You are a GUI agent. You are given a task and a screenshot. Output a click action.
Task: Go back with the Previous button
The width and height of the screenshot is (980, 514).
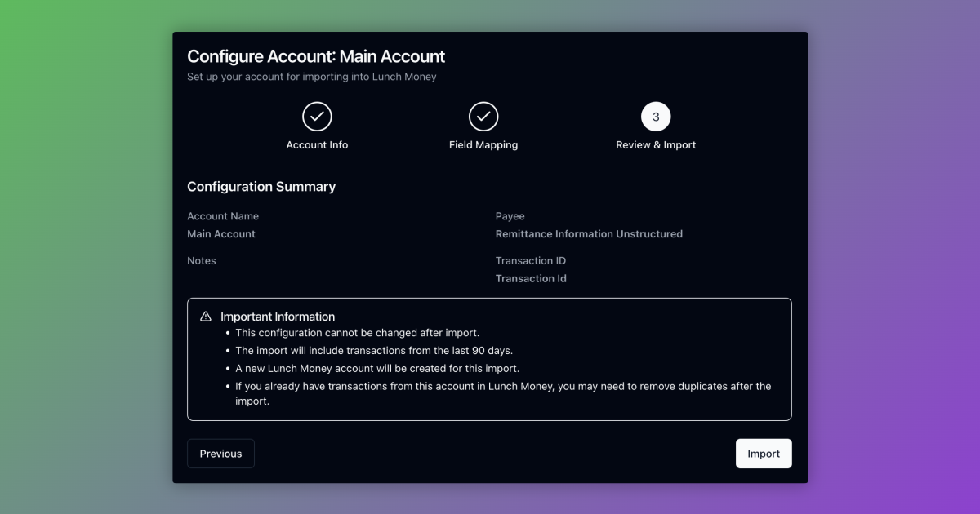(220, 454)
